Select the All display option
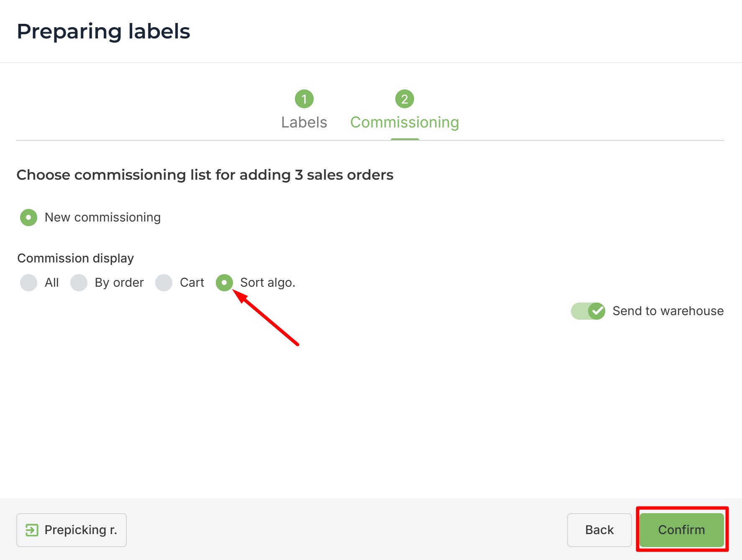742x560 pixels. tap(28, 283)
